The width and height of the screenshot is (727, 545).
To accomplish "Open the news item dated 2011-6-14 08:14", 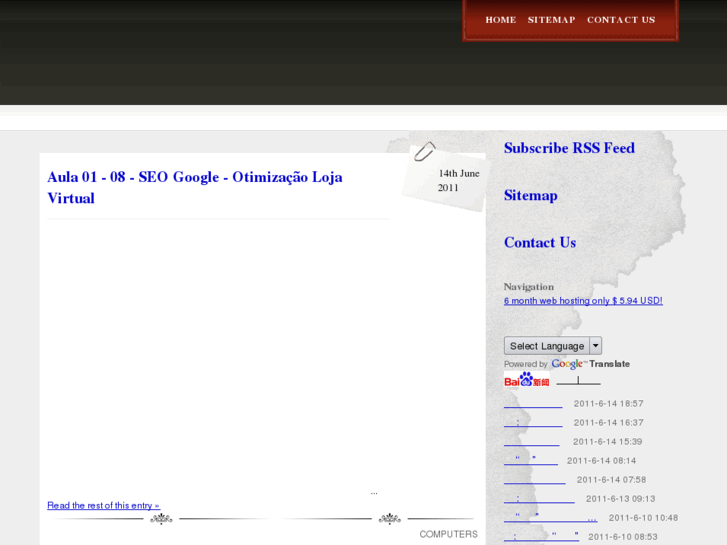I will point(531,461).
